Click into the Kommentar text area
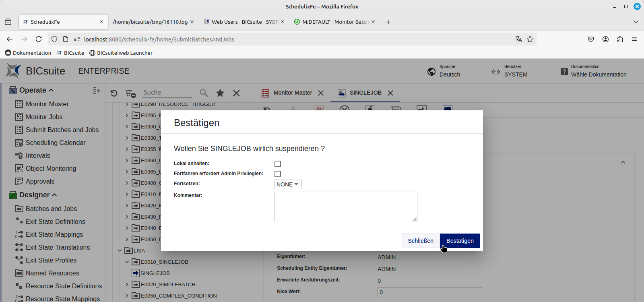This screenshot has height=302, width=644. (x=345, y=207)
